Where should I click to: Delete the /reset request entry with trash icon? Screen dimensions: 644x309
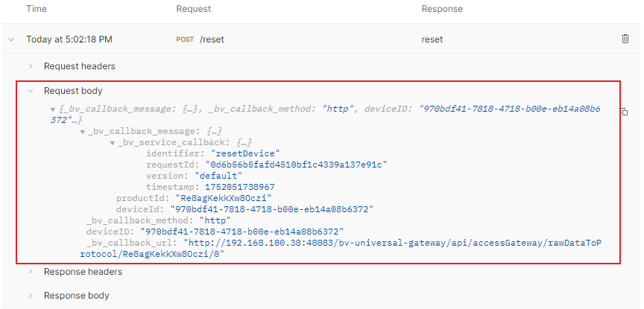625,39
